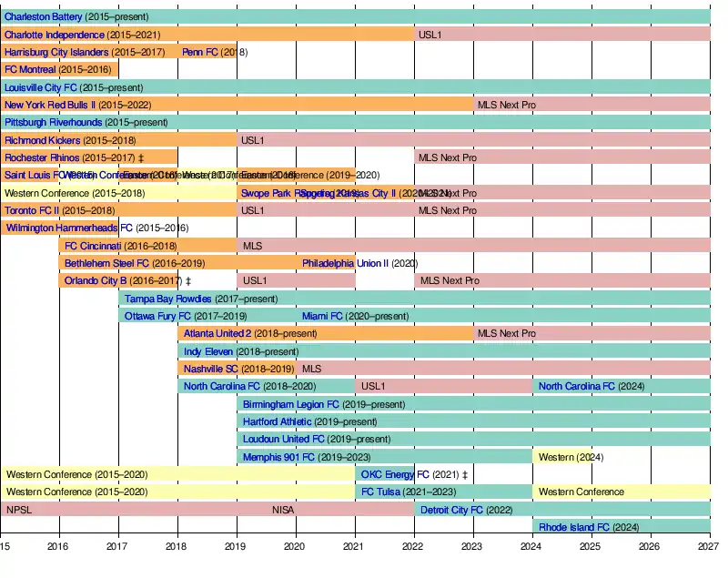
Task: Click the FC Montreal link
Action: pos(32,69)
